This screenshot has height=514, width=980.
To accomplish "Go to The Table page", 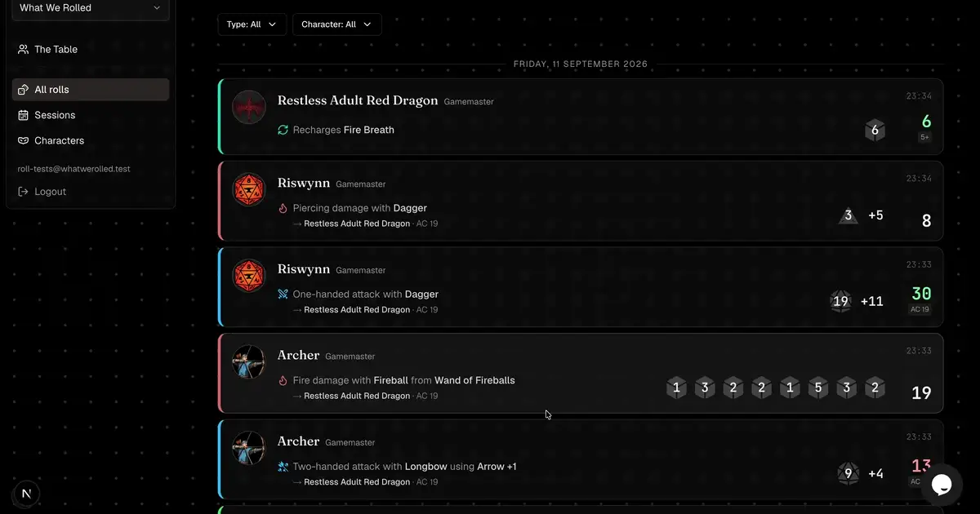I will tap(91, 50).
